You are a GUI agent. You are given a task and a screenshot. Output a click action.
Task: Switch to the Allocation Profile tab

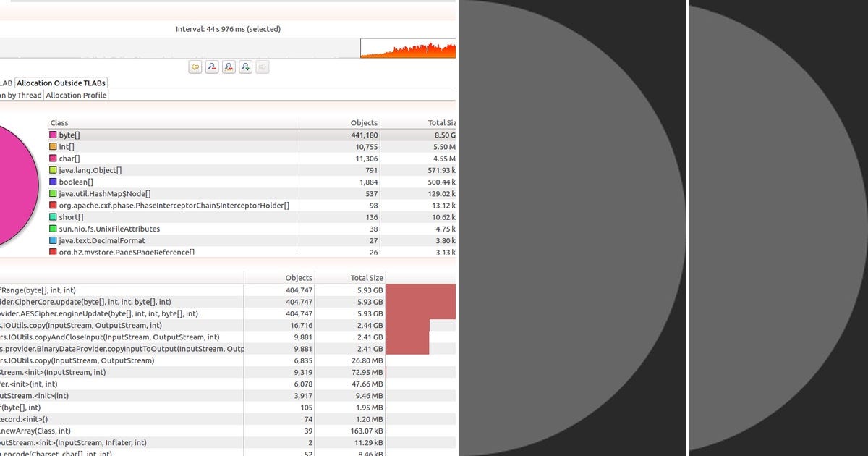(75, 95)
